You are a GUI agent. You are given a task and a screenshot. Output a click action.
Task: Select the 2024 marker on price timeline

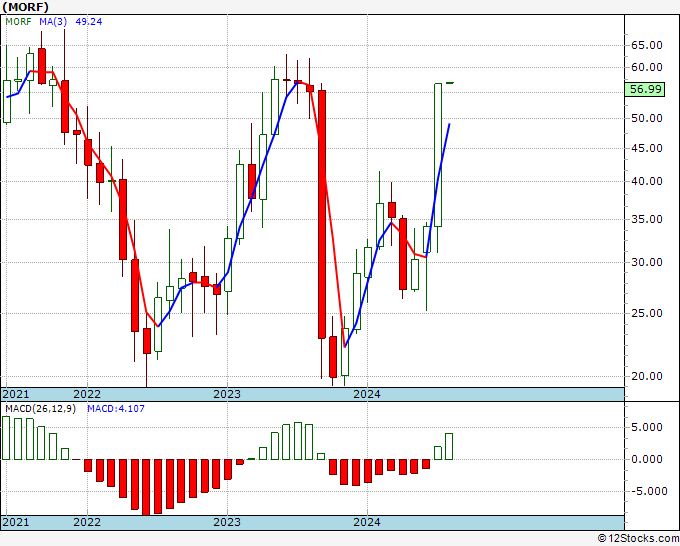(x=367, y=394)
